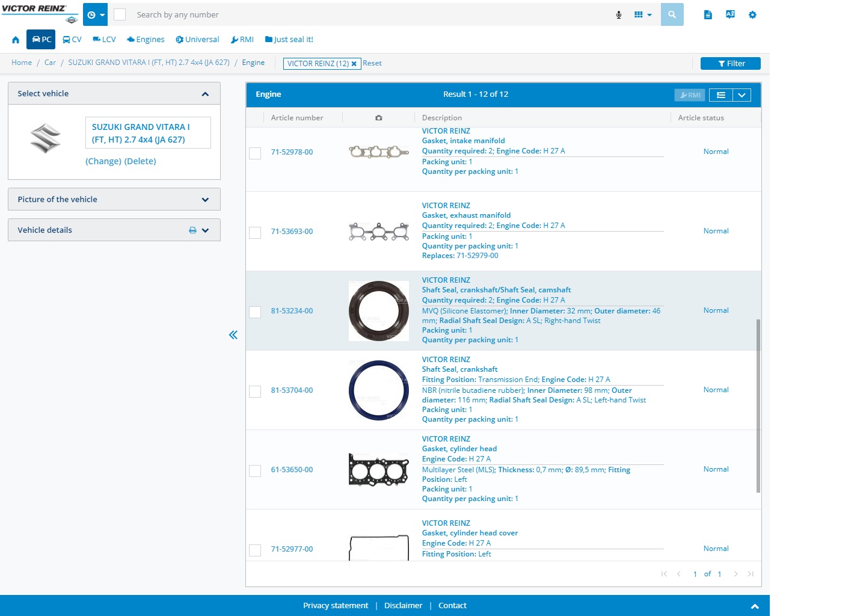Click the RMI button in results header
Image resolution: width=866 pixels, height=616 pixels.
[x=690, y=95]
